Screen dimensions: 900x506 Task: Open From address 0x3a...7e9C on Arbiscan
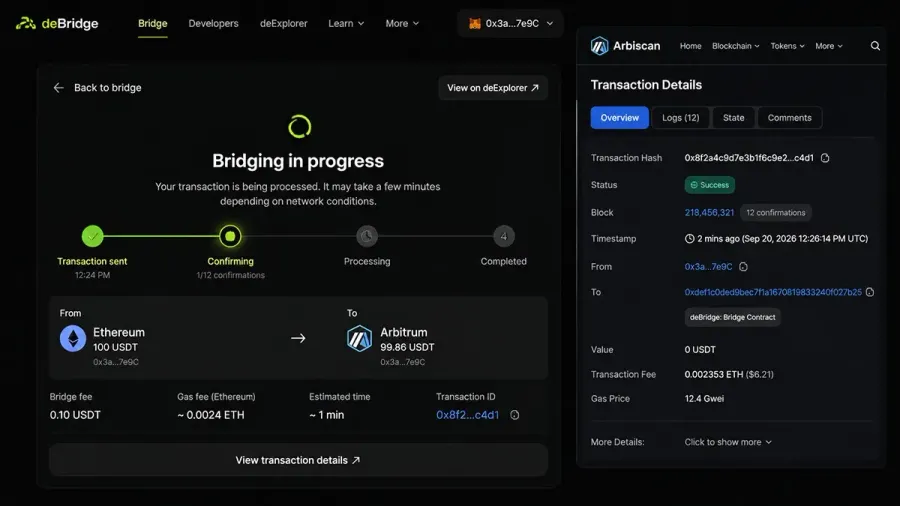coord(708,267)
